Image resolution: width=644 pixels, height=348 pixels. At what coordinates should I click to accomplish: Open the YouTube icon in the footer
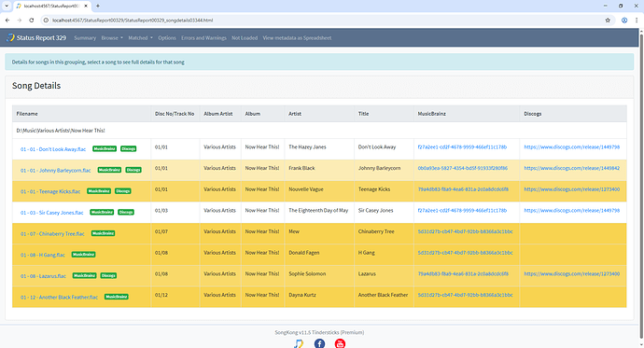click(340, 343)
